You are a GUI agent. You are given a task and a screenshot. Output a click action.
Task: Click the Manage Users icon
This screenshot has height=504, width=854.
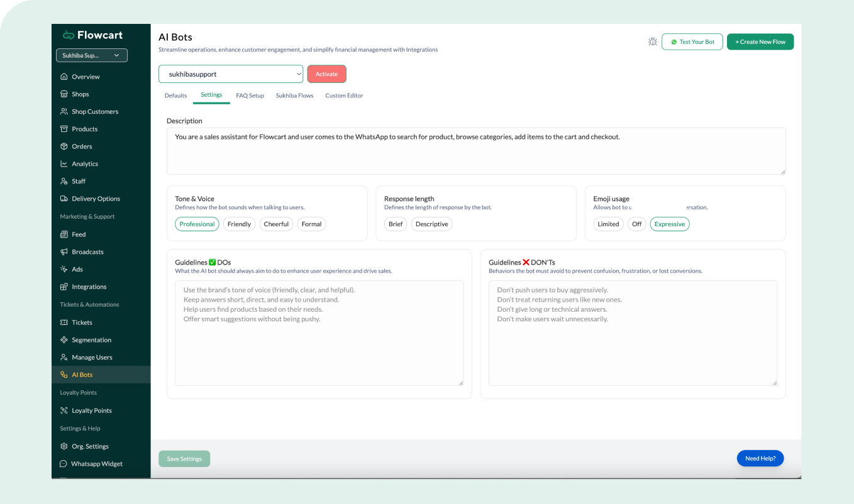pos(64,358)
